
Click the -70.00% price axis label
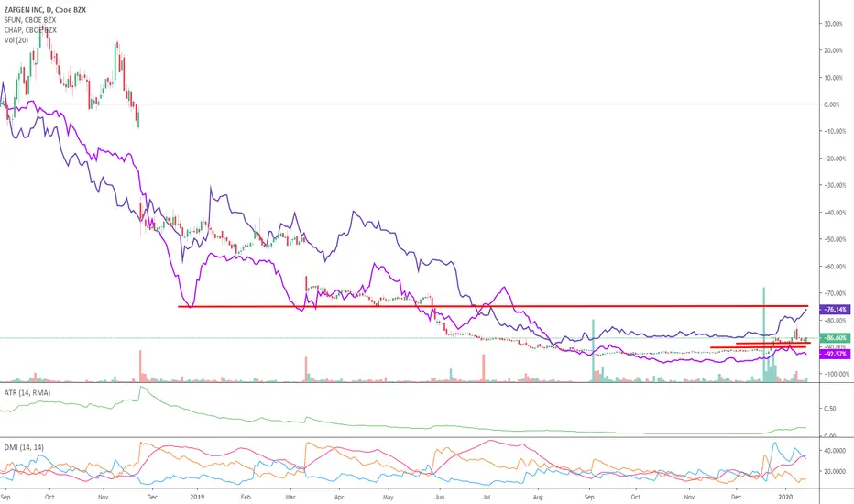835,293
